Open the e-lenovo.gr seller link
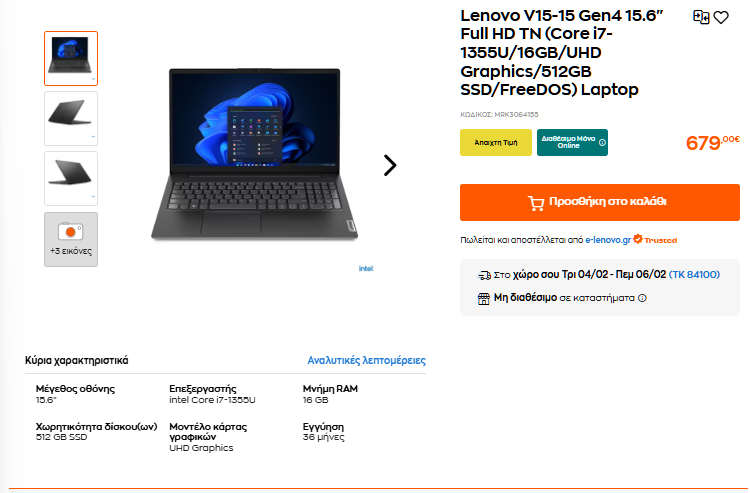 tap(608, 240)
